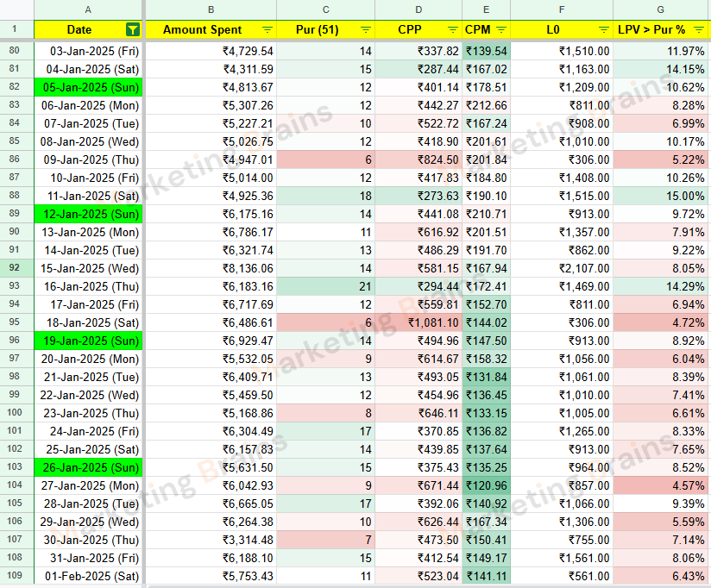Click the Pur (51) filter icon
Screen dimensions: 711x588
(x=363, y=30)
